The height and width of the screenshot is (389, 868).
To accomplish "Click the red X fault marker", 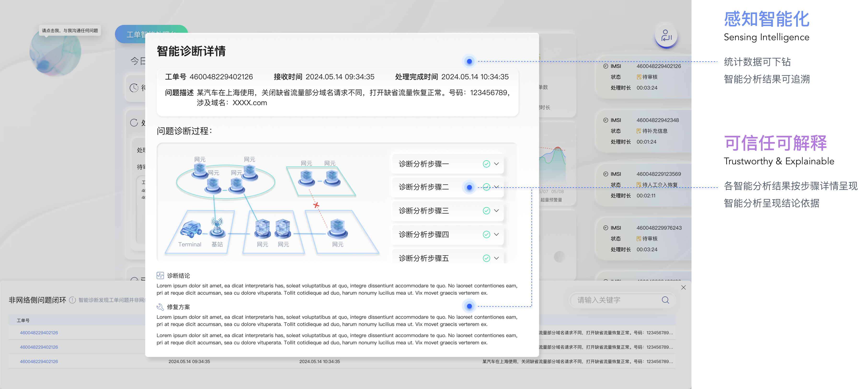I will (316, 205).
